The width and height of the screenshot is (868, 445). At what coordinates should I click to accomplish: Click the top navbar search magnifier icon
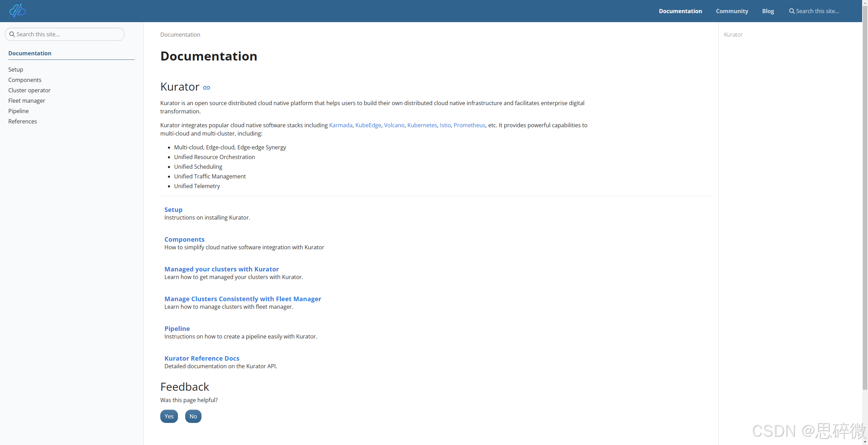click(x=792, y=11)
